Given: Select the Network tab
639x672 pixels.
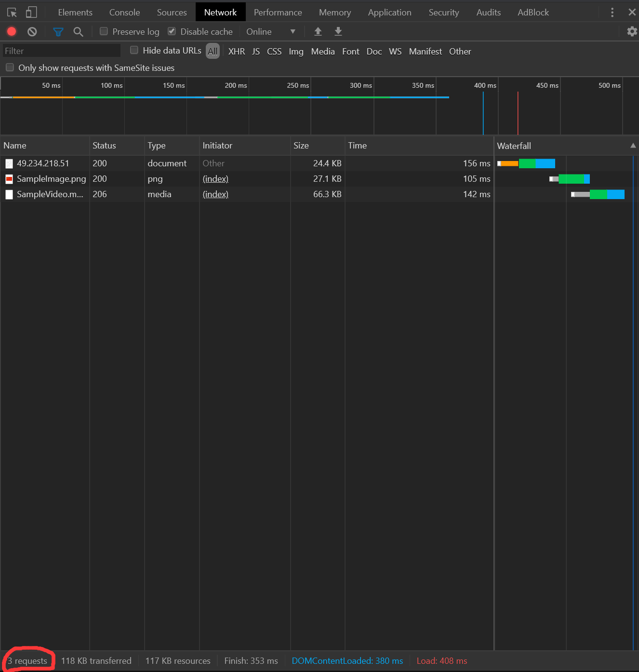Looking at the screenshot, I should point(220,13).
